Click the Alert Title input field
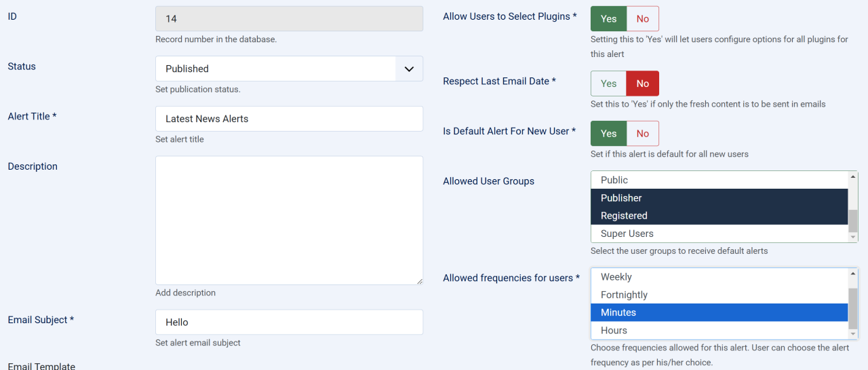Image resolution: width=868 pixels, height=370 pixels. point(289,119)
